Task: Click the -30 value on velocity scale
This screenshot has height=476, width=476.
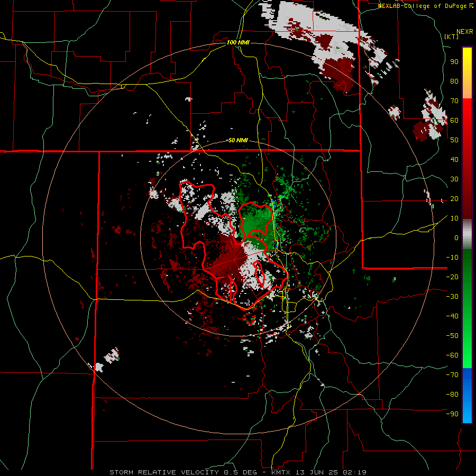Action: click(452, 297)
